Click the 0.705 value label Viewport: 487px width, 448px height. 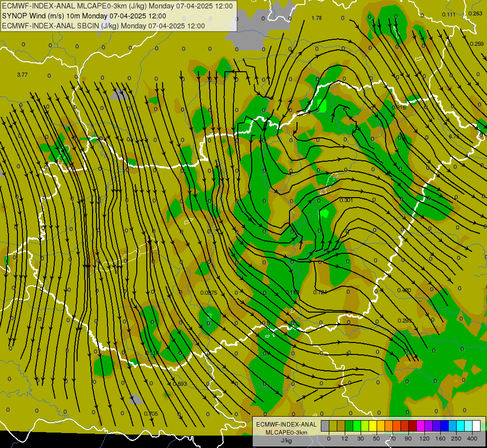click(151, 414)
